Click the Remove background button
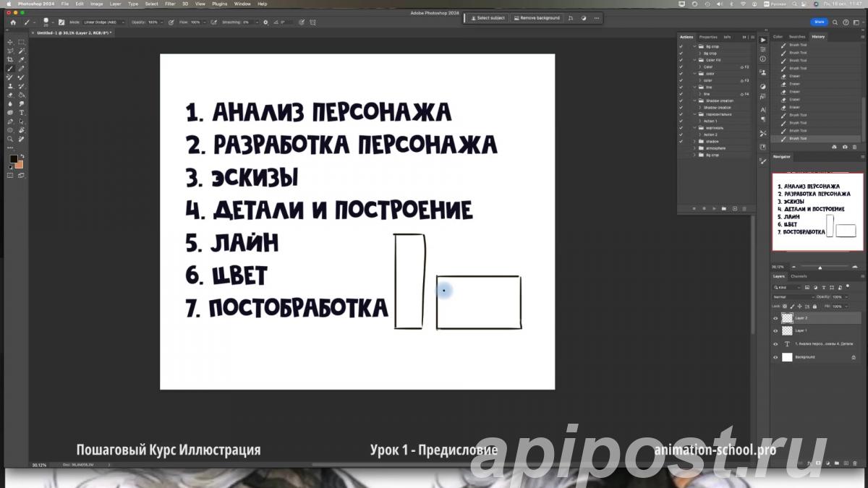This screenshot has width=868, height=488. pyautogui.click(x=536, y=17)
